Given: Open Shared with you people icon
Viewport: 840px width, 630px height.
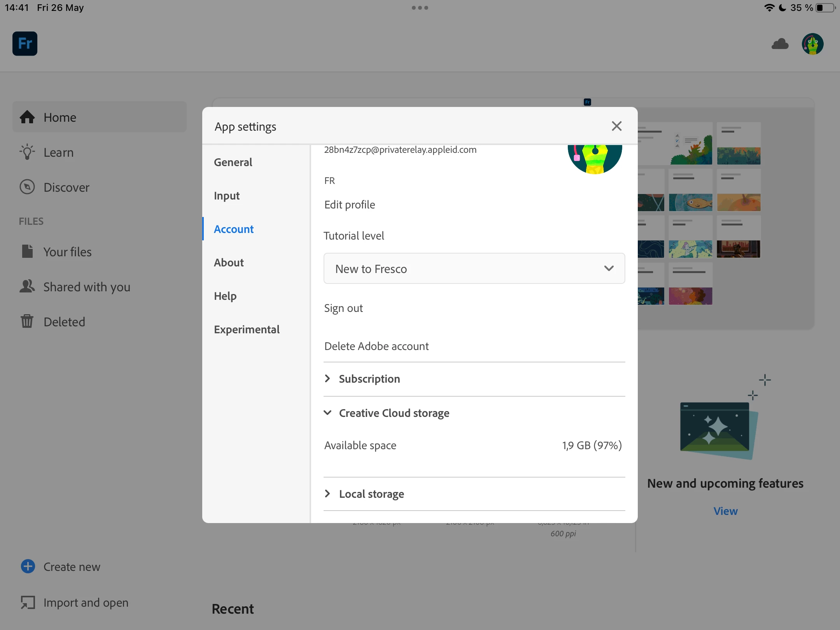Looking at the screenshot, I should point(27,287).
